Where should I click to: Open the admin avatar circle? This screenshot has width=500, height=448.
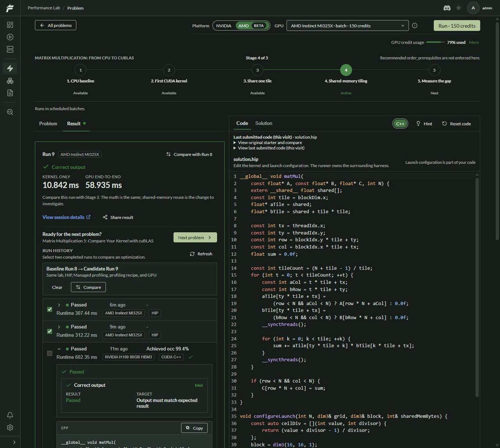(473, 8)
